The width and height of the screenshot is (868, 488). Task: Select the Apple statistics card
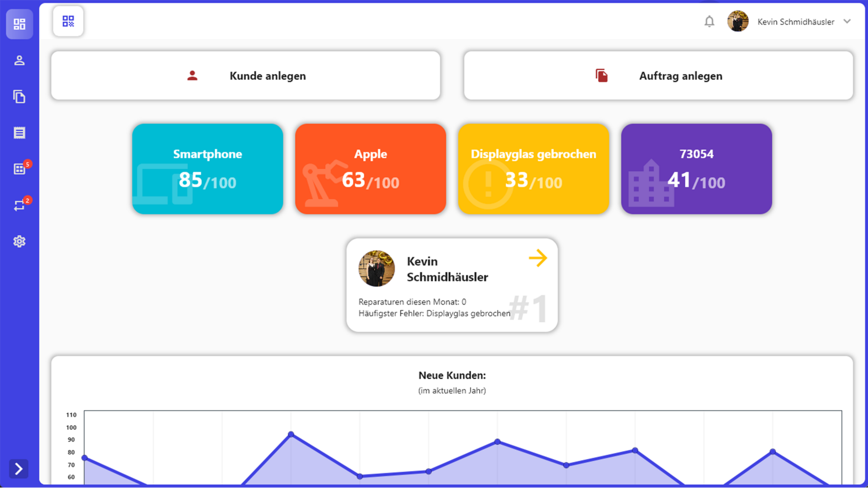coord(371,169)
